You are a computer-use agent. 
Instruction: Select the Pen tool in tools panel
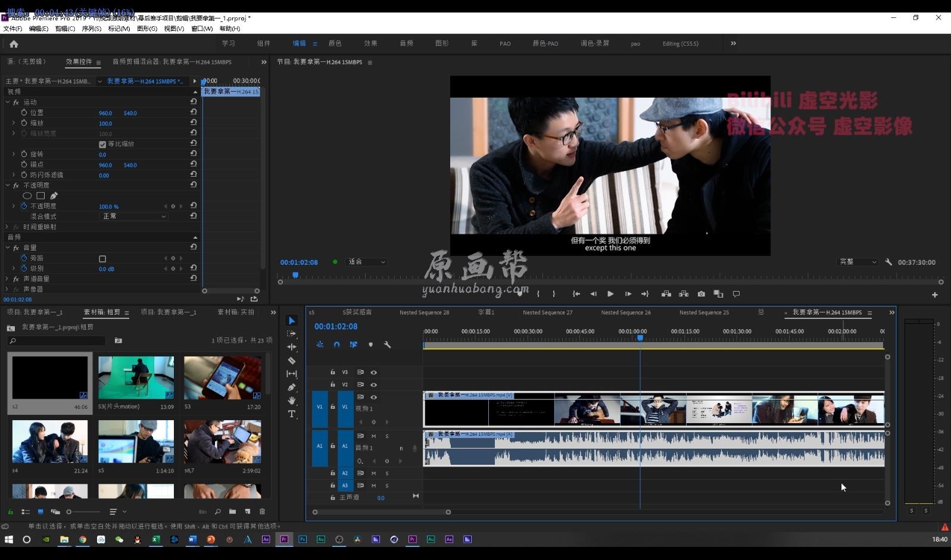coord(292,387)
